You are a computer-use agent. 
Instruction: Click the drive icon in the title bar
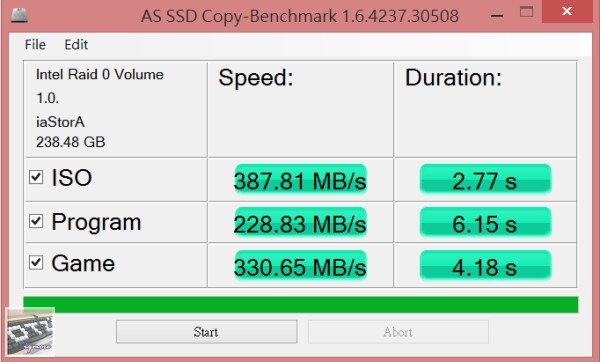pyautogui.click(x=19, y=14)
